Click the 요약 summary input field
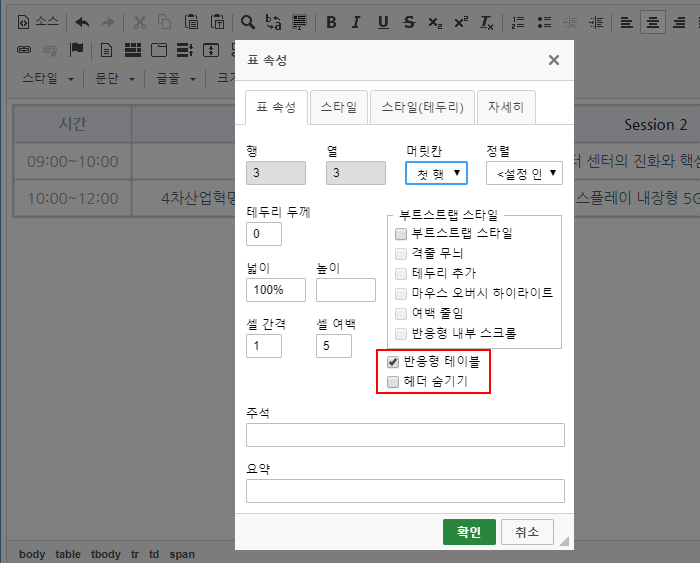 coord(405,491)
